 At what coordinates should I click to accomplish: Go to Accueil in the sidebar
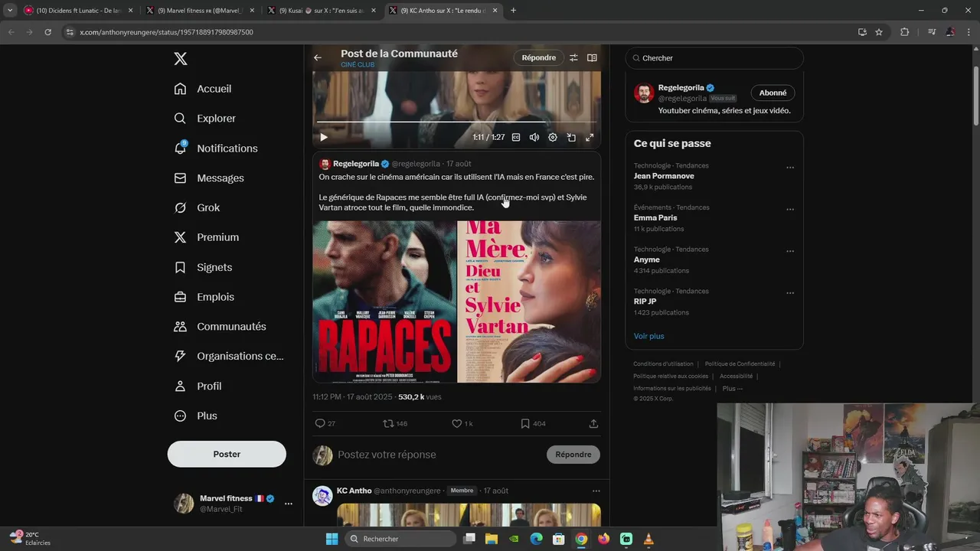coord(203,89)
